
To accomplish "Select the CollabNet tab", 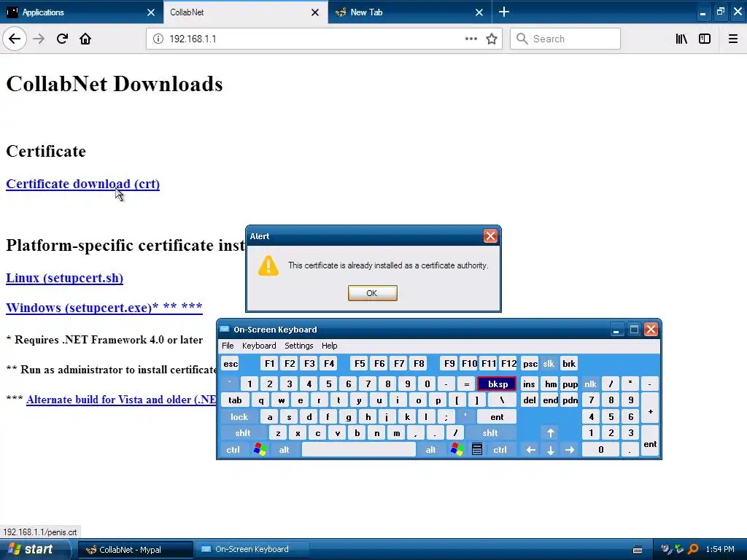I will point(245,12).
